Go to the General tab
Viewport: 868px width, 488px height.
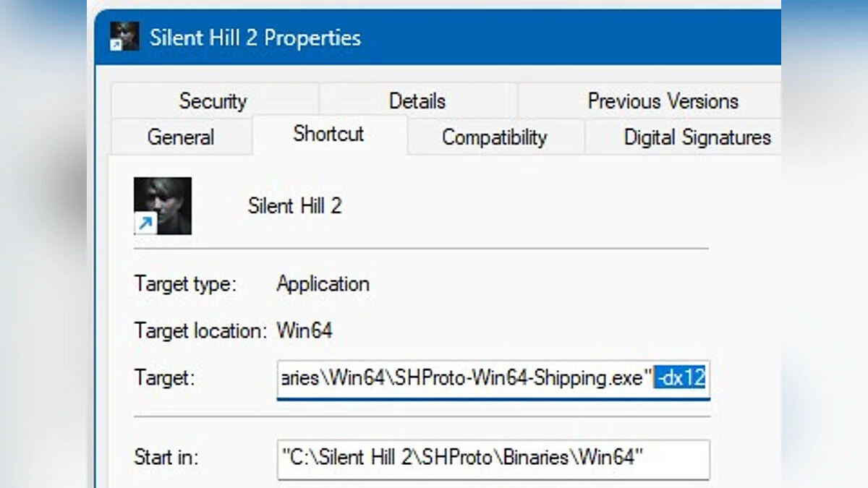click(x=181, y=137)
